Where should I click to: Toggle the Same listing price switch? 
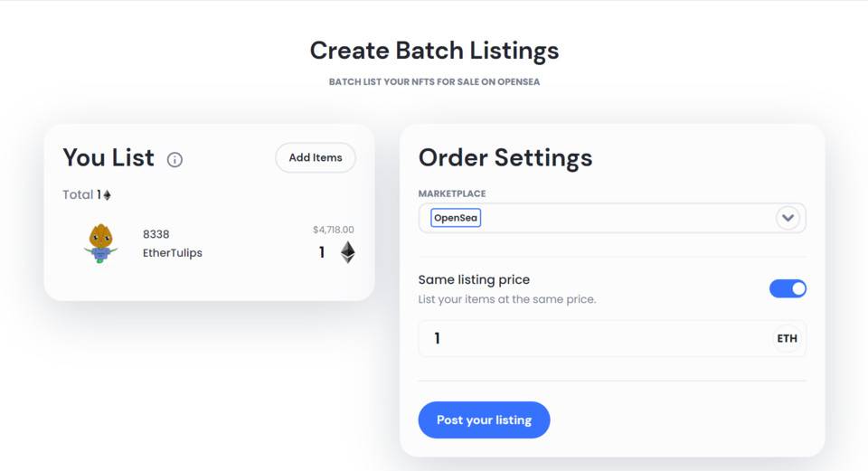tap(788, 288)
